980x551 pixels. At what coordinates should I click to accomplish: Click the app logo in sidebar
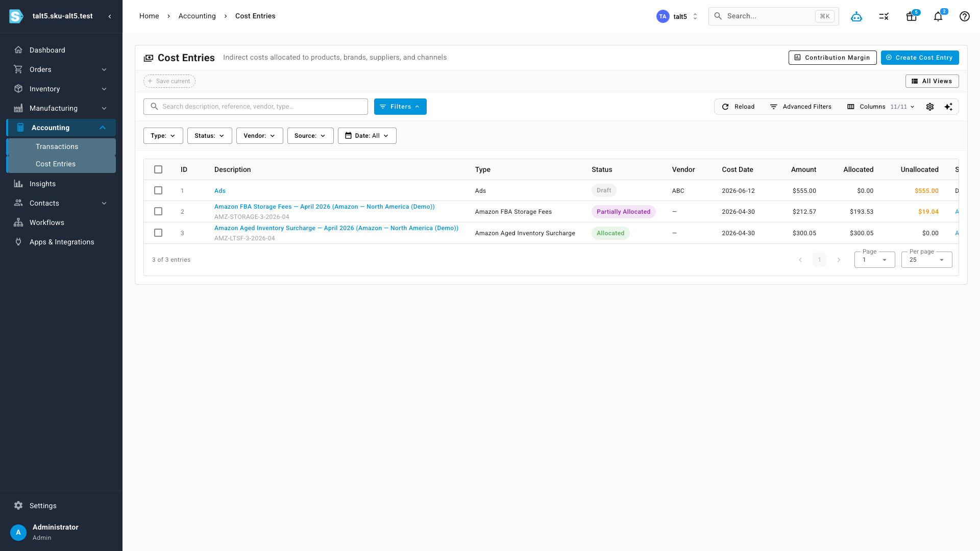(16, 16)
